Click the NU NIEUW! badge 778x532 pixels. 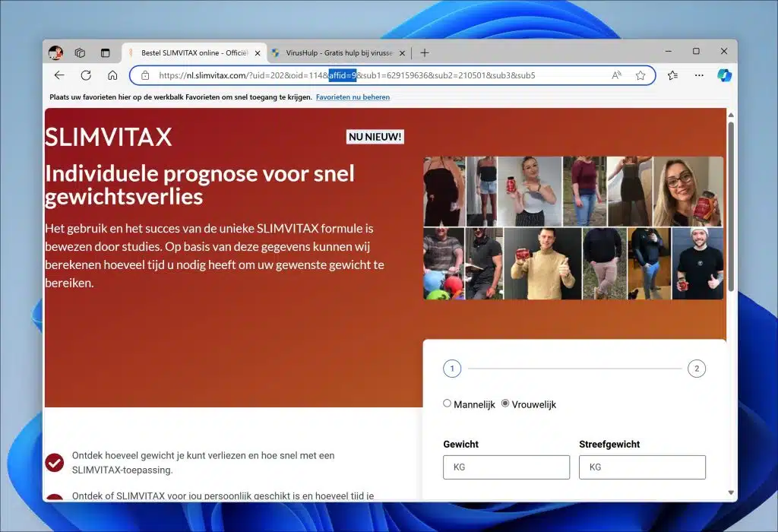point(375,137)
